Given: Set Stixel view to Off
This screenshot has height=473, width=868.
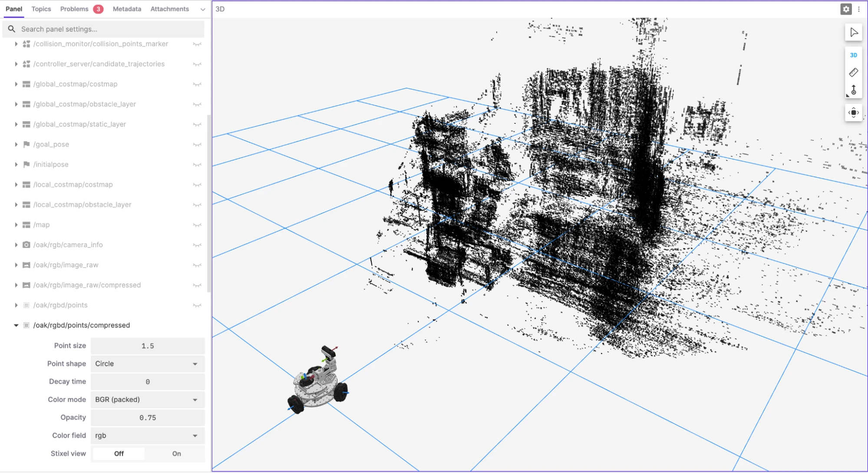Looking at the screenshot, I should pyautogui.click(x=119, y=453).
